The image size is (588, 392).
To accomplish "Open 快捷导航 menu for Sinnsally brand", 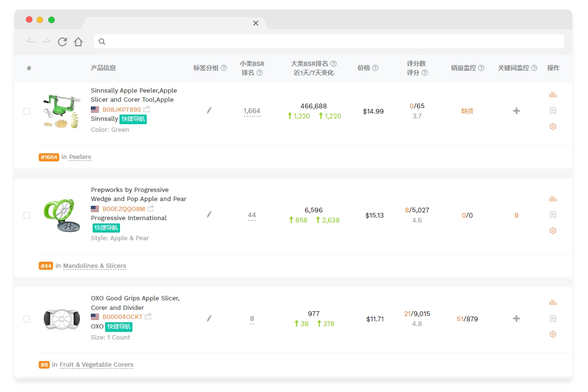I will (x=133, y=119).
